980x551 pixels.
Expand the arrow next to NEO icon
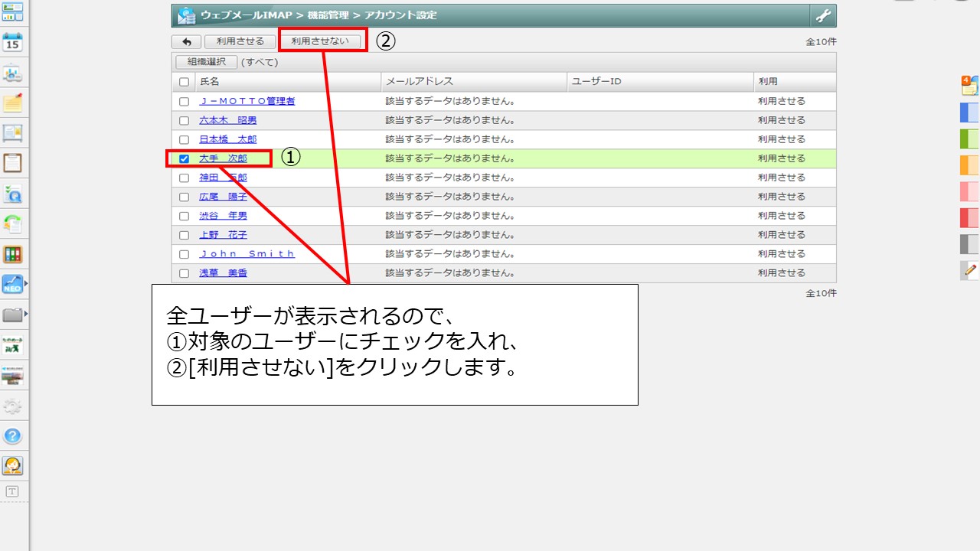point(26,285)
